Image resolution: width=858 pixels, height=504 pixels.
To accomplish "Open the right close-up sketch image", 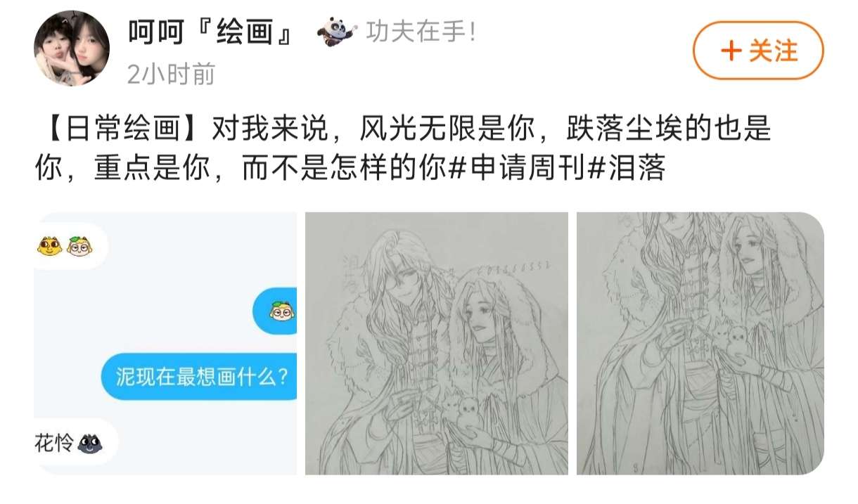I will 700,343.
